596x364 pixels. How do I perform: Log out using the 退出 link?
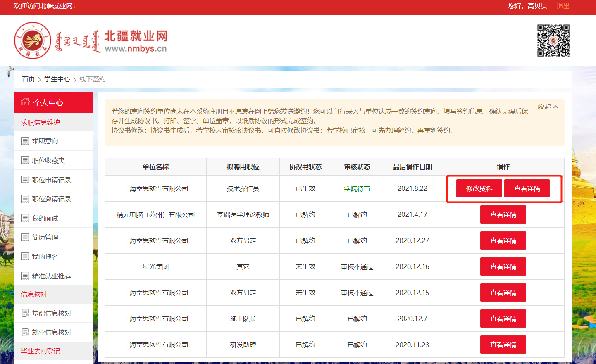tap(563, 6)
